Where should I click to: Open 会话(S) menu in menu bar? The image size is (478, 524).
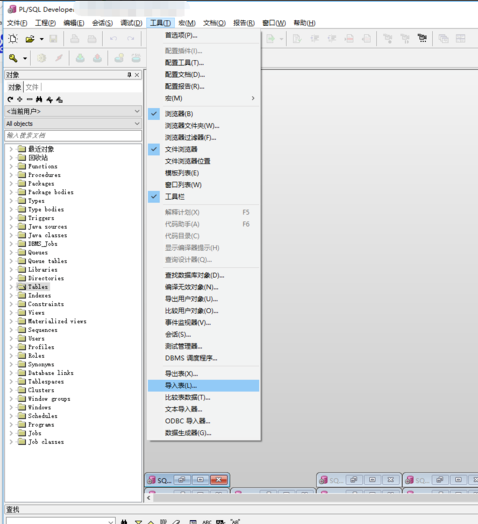coord(103,23)
